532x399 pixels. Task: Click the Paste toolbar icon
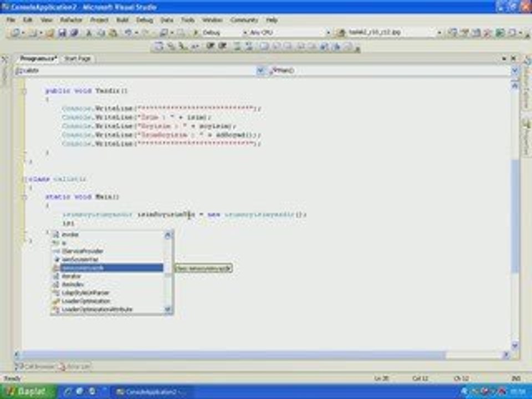tap(113, 33)
